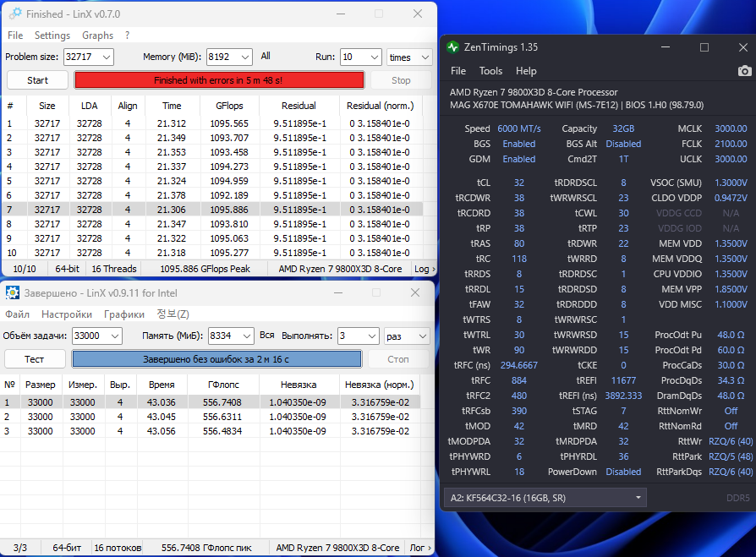Open the ZenTimings File menu
756x557 pixels.
tap(458, 71)
